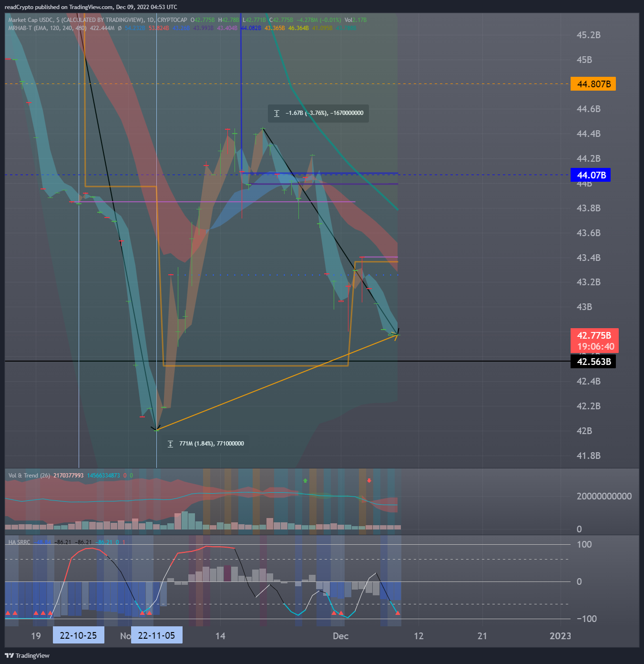Click the measure icon beside the −1.67B label
Viewport: 644px width, 664px height.
tap(276, 113)
